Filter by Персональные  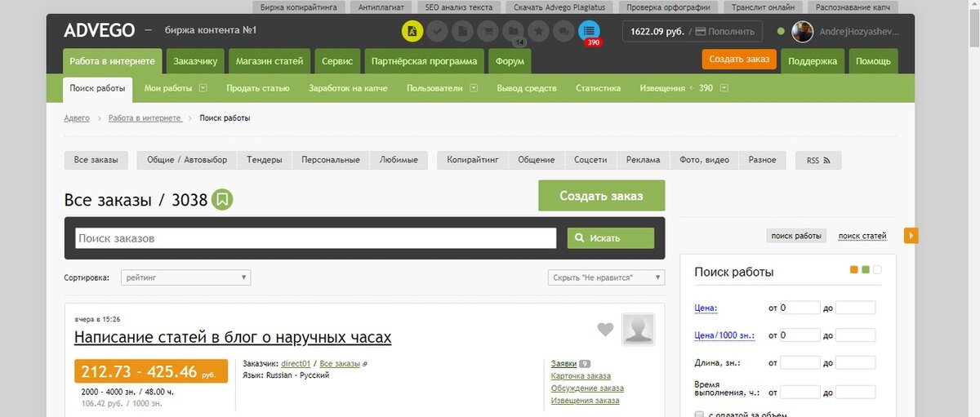(330, 160)
